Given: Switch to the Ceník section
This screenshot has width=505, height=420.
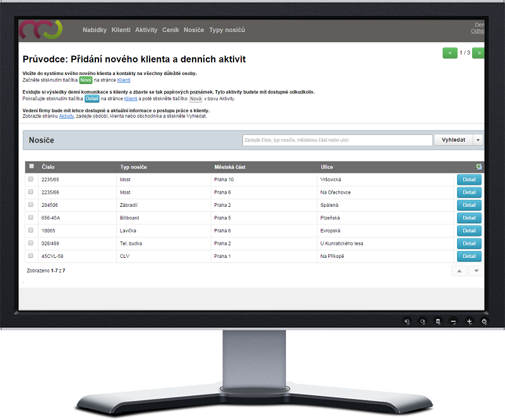Looking at the screenshot, I should click(x=170, y=30).
